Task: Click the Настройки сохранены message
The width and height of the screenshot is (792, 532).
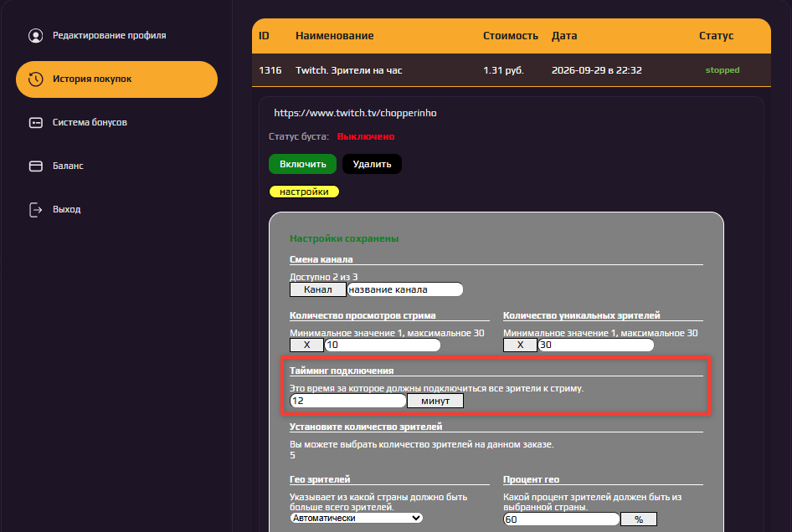Action: tap(344, 238)
